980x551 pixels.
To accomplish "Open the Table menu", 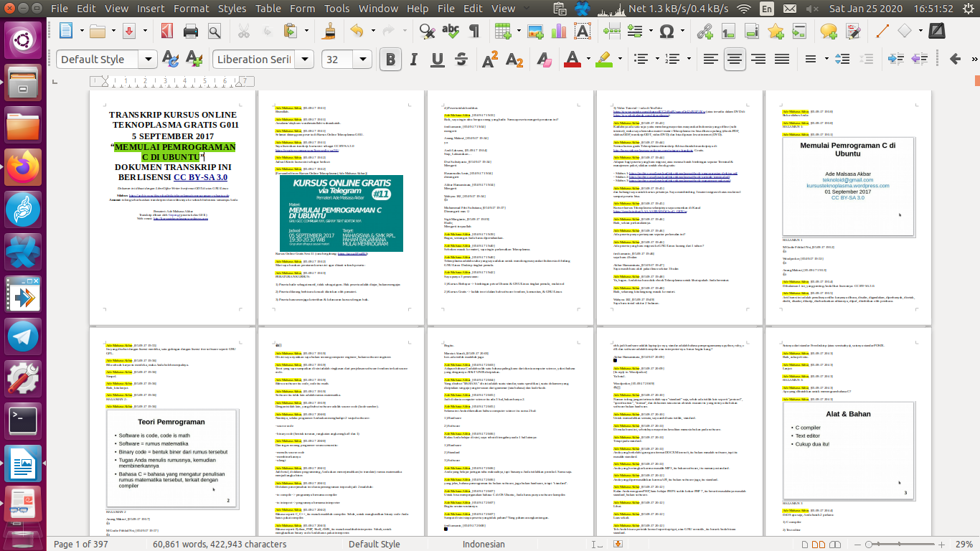I will 268,9.
